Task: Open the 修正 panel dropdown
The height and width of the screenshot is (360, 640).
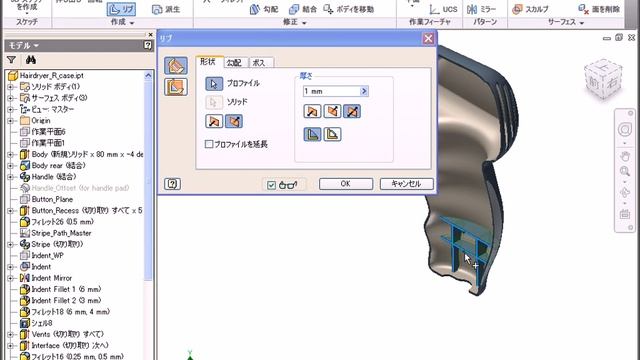Action: coord(295,22)
